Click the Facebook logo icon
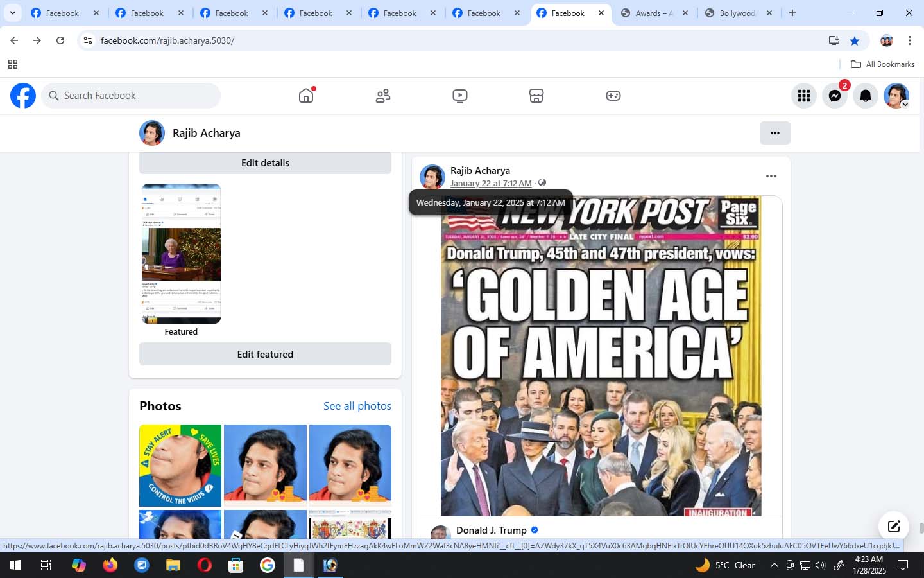The width and height of the screenshot is (924, 578). pos(23,96)
